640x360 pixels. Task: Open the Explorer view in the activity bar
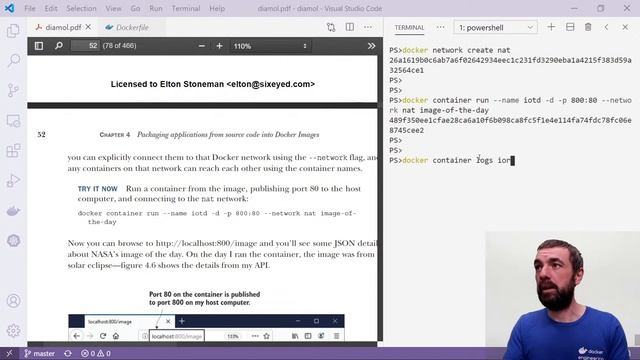click(x=13, y=31)
